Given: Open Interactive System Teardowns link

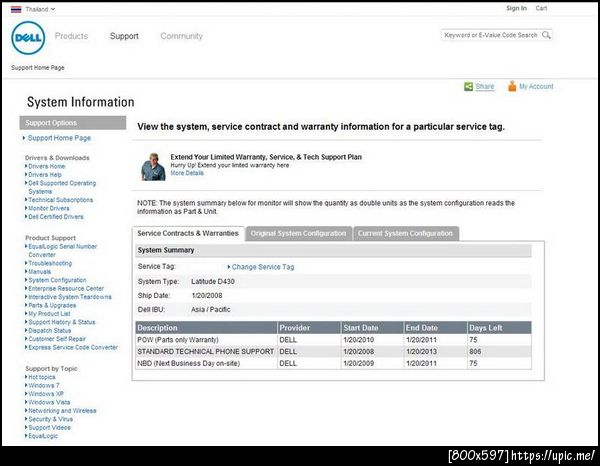Looking at the screenshot, I should point(70,297).
